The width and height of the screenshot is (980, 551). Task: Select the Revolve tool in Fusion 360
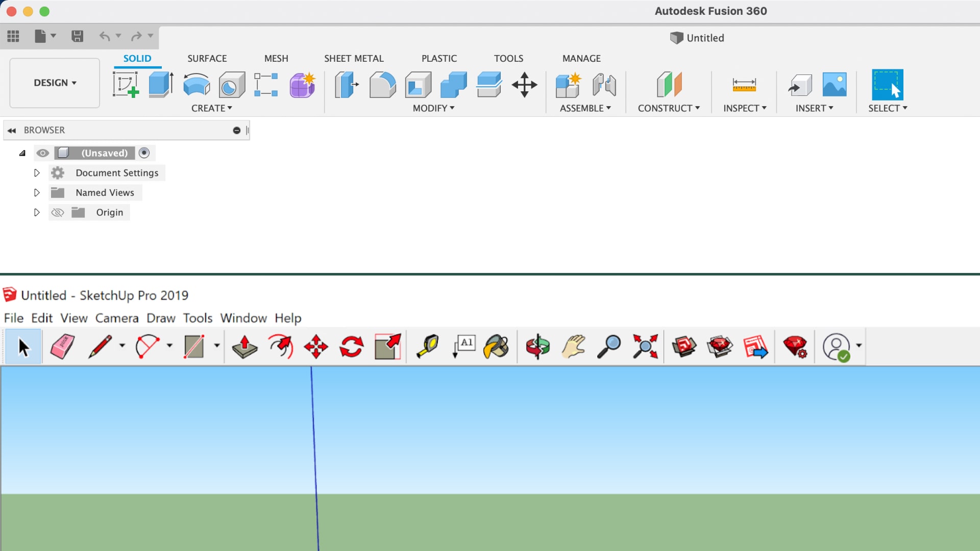point(197,85)
